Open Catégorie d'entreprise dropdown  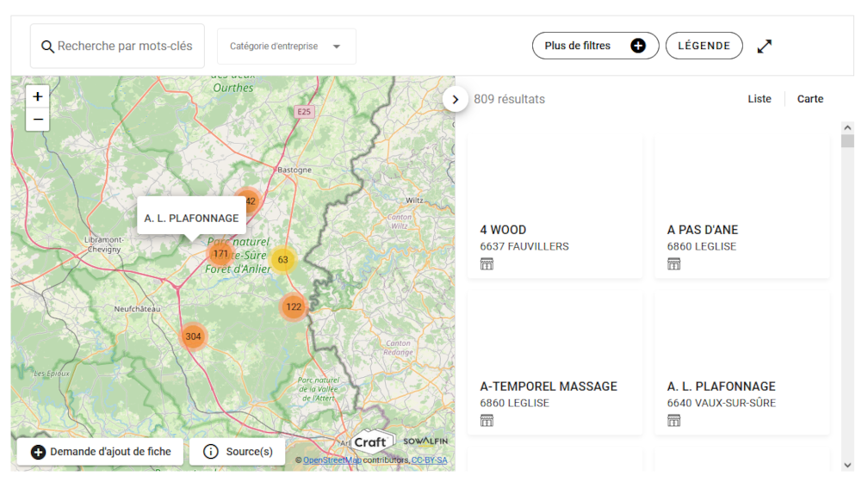tap(286, 46)
